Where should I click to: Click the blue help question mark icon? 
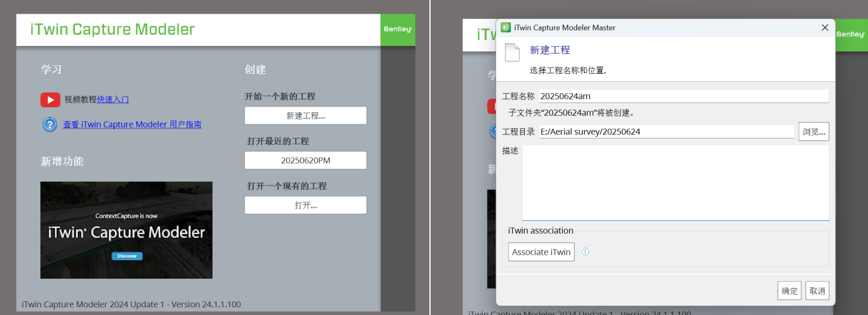point(50,124)
